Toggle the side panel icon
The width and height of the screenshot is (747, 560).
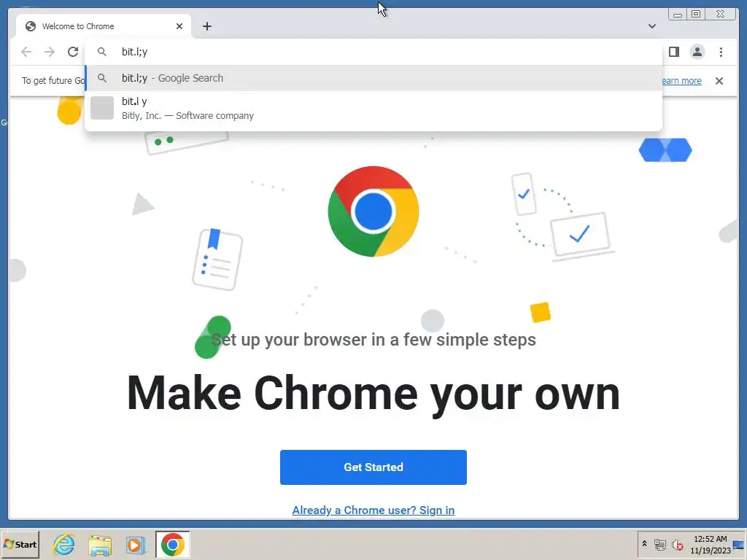[x=673, y=52]
